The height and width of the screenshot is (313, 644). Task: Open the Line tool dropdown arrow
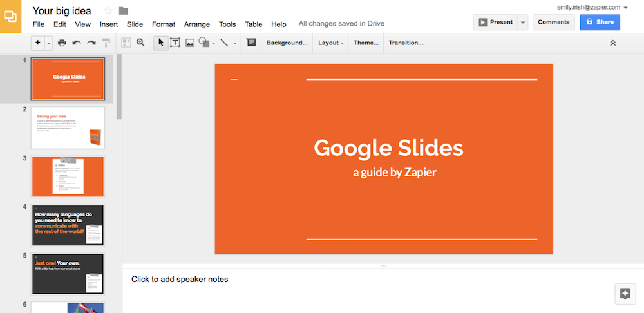tap(235, 43)
